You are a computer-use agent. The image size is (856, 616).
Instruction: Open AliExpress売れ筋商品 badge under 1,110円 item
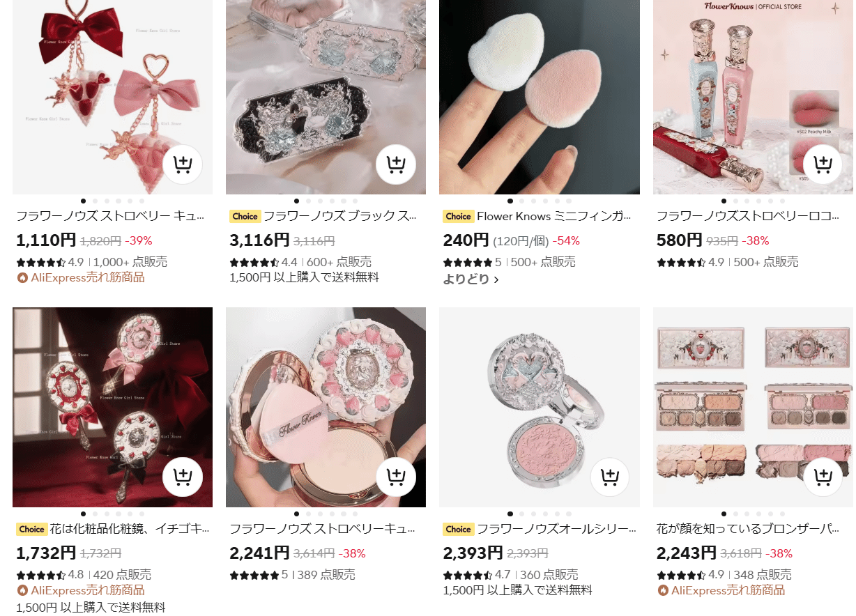tap(81, 277)
